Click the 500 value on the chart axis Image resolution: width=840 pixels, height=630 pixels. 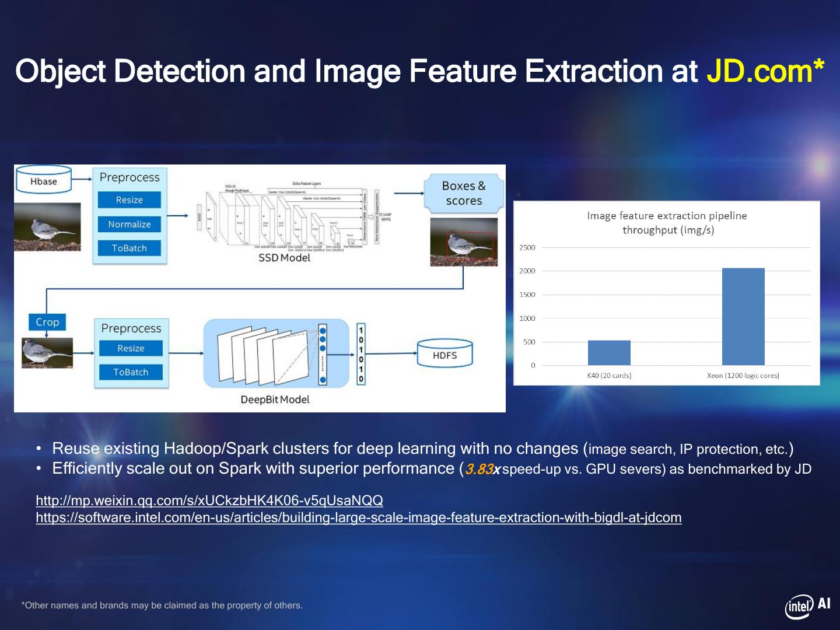pos(529,342)
